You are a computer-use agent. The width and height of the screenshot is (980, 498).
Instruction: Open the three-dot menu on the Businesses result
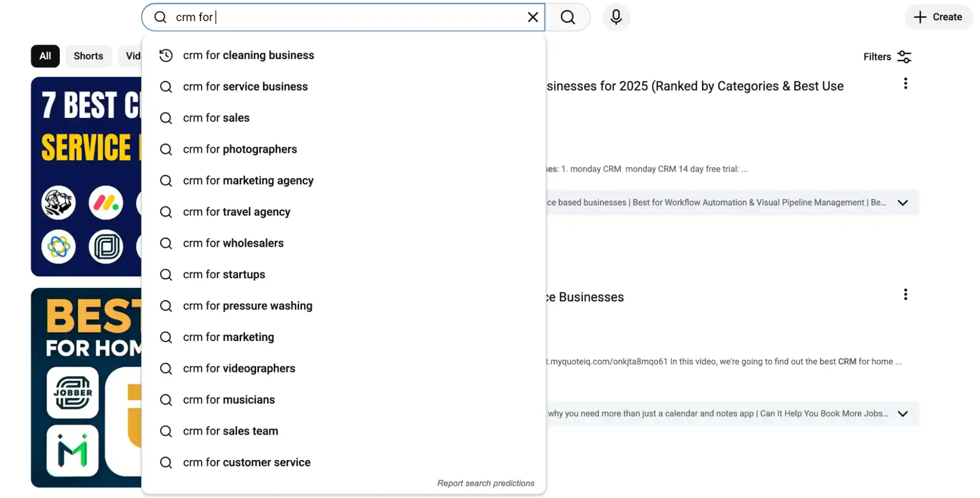(905, 294)
